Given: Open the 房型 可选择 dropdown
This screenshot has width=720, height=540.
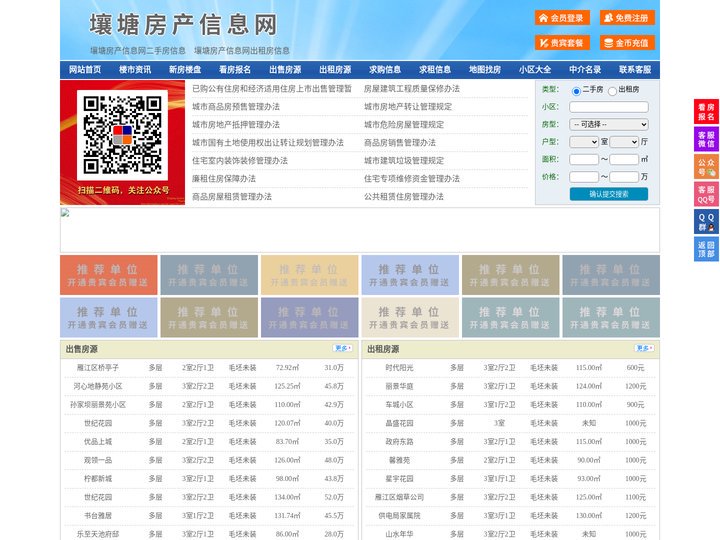Looking at the screenshot, I should tap(609, 124).
